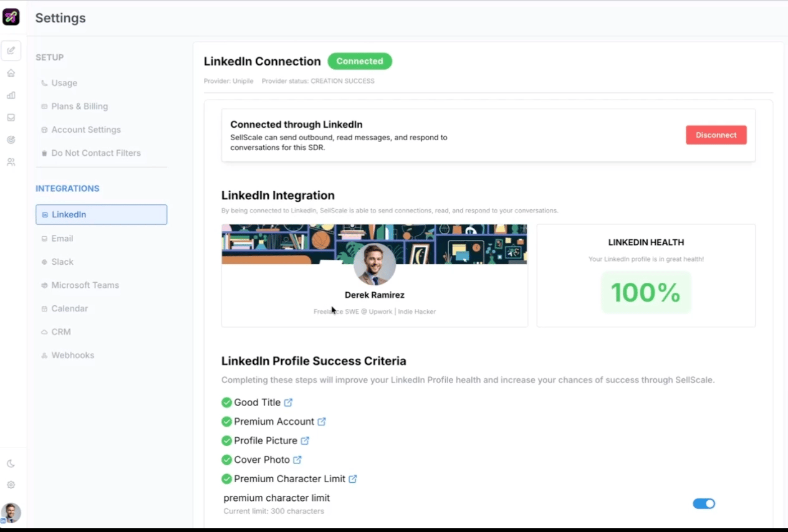Click the user avatar at bottom left
788x532 pixels.
coord(11,513)
